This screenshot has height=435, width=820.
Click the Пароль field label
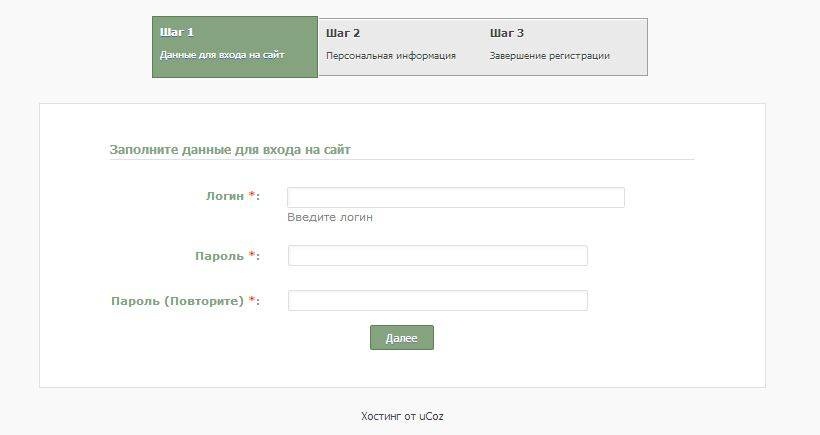pos(220,256)
